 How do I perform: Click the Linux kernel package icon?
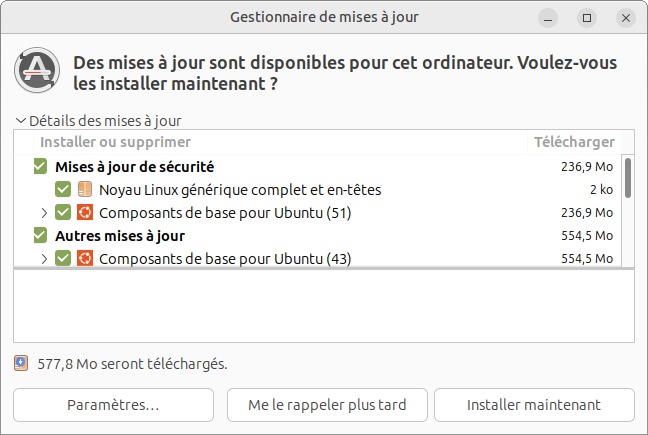pyautogui.click(x=85, y=189)
